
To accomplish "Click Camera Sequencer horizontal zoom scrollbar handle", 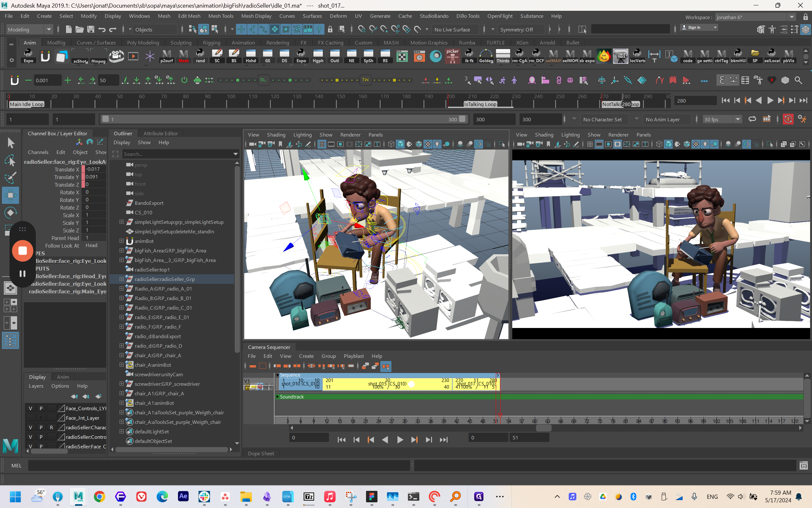I will 544,428.
